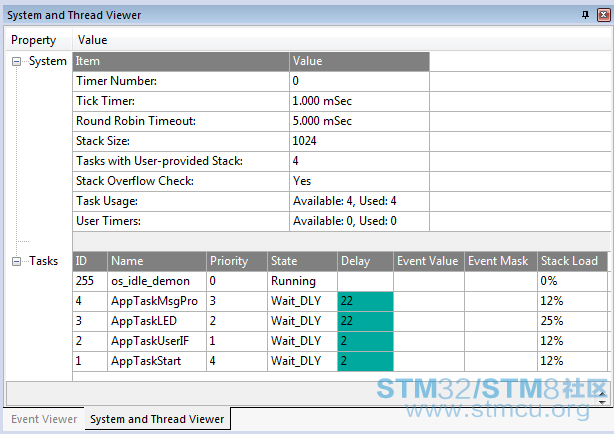Viewport: 614px width, 434px height.
Task: Collapse the System tree node
Action: click(16, 61)
